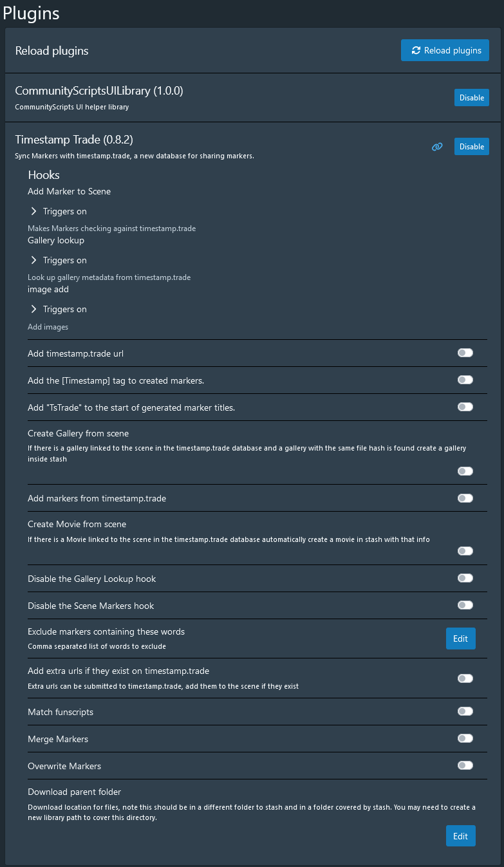504x867 pixels.
Task: Enable Merge Markers option
Action: click(465, 738)
